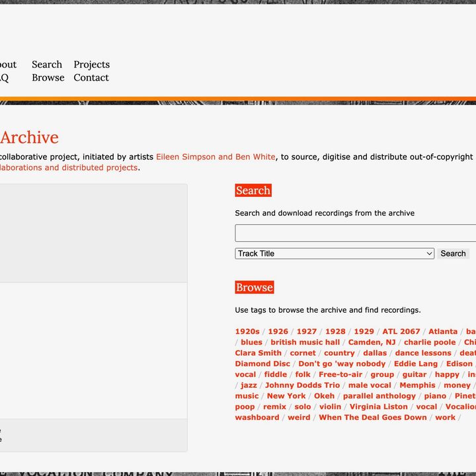The width and height of the screenshot is (476, 476).
Task: Open the british music hall tag
Action: coord(305,342)
